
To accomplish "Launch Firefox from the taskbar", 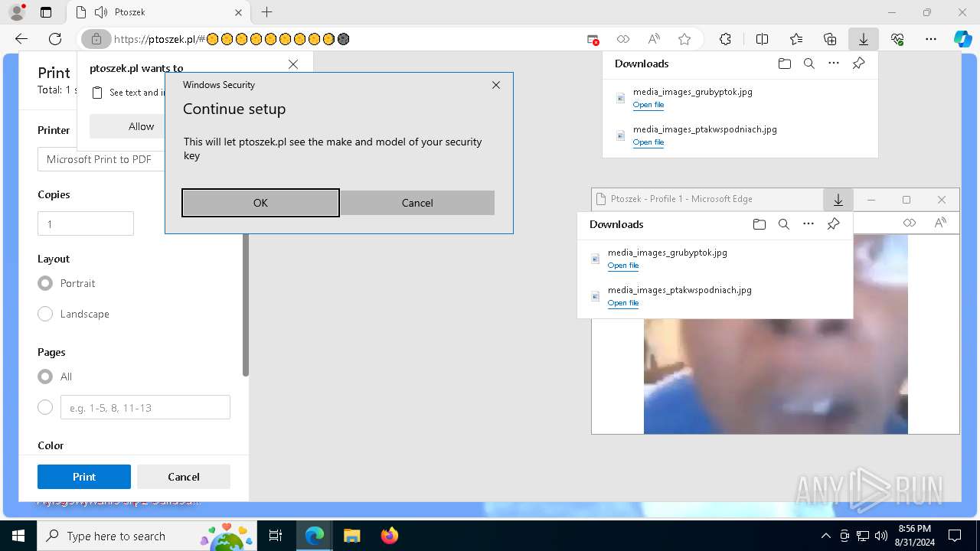I will [389, 536].
